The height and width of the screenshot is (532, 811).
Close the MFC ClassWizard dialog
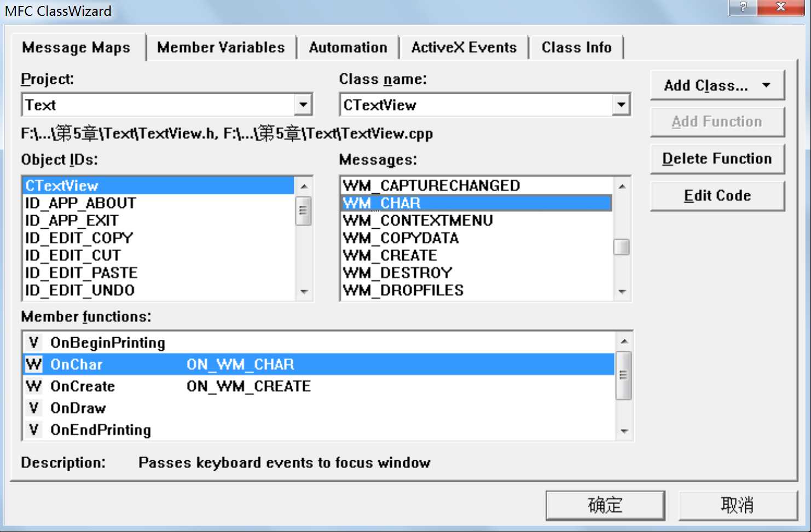pyautogui.click(x=781, y=7)
